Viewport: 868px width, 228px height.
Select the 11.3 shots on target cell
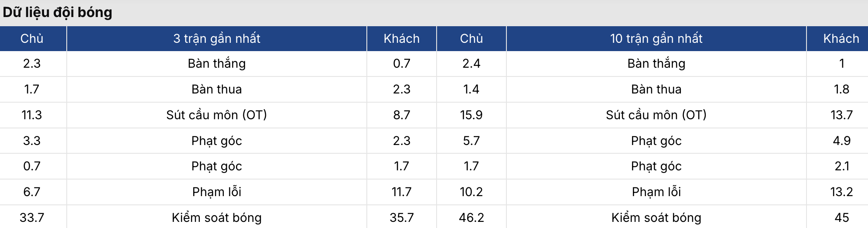[32, 115]
